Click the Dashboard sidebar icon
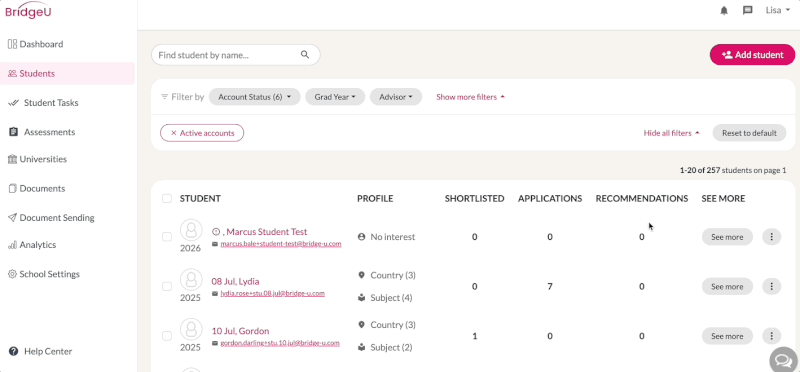This screenshot has height=372, width=800. (12, 44)
